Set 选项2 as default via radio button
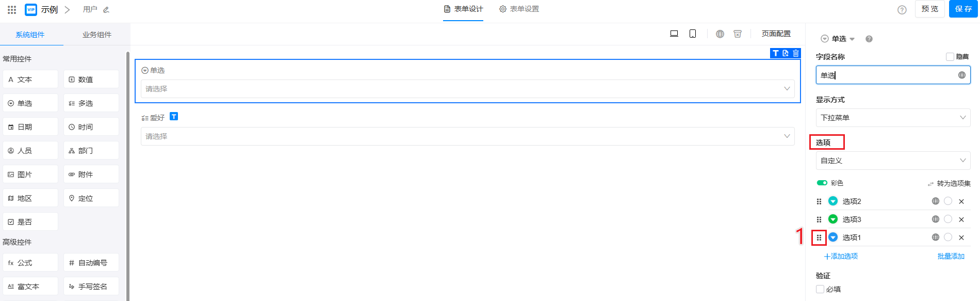This screenshot has height=301, width=980. (x=948, y=201)
